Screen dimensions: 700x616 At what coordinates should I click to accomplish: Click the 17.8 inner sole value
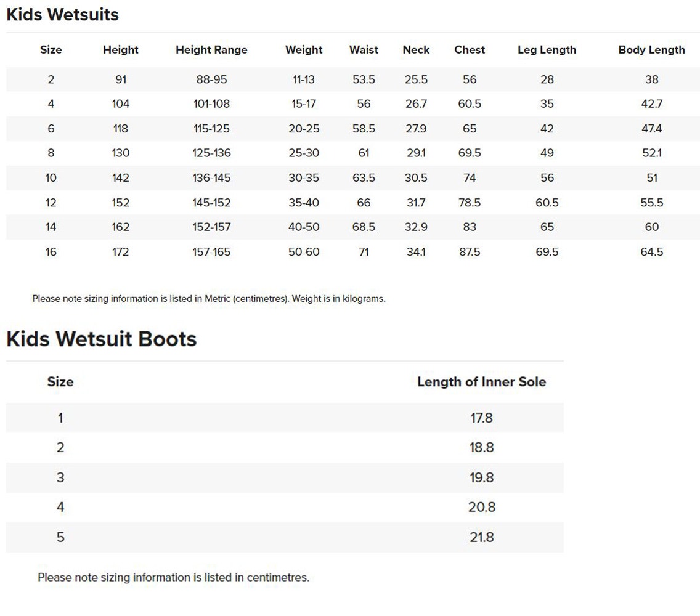click(x=481, y=418)
